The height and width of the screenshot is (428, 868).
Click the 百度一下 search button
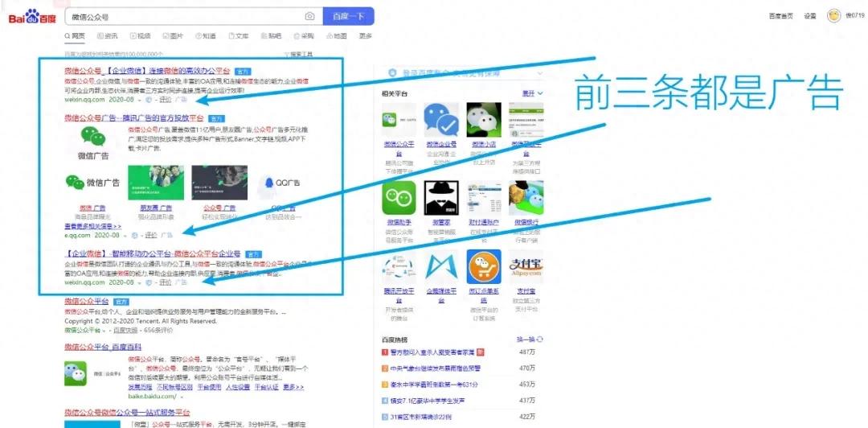coord(348,17)
